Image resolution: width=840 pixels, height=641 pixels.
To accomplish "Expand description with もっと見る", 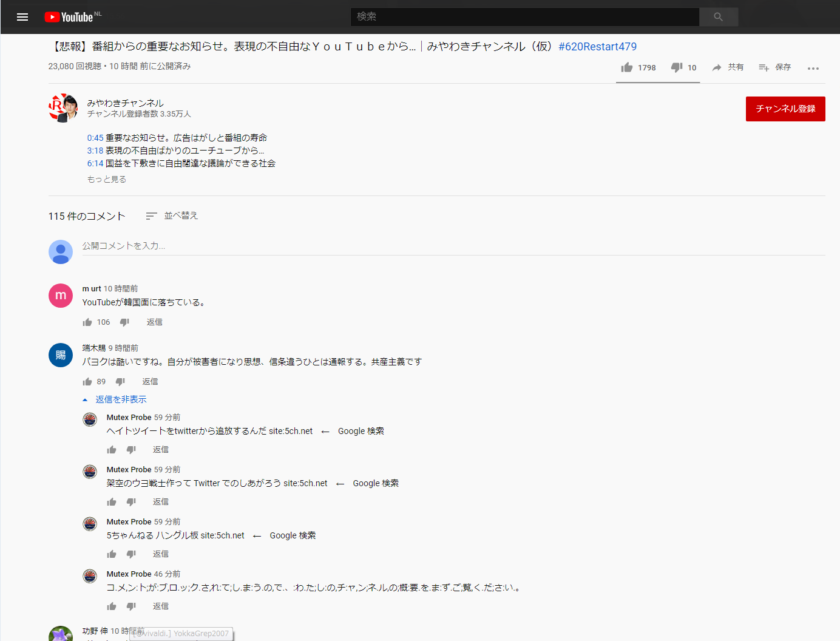I will [x=107, y=180].
